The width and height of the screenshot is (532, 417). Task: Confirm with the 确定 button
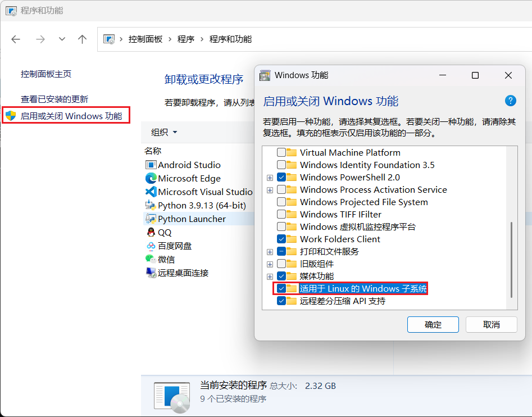pos(433,325)
